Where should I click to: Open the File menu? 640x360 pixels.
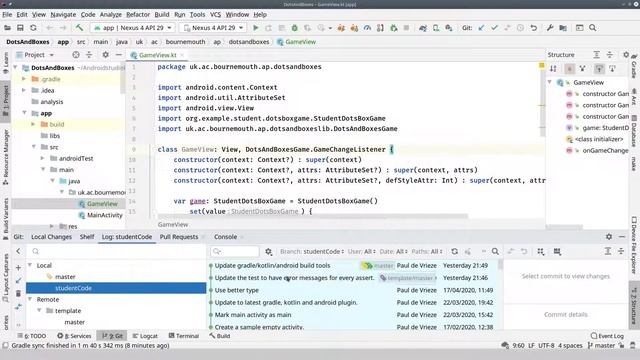pyautogui.click(x=7, y=14)
